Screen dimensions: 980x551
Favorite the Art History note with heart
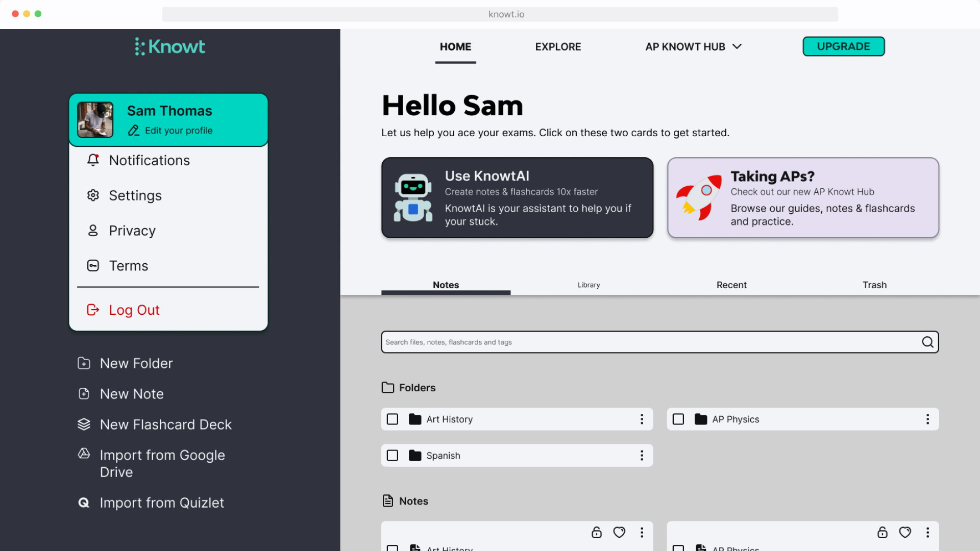619,532
